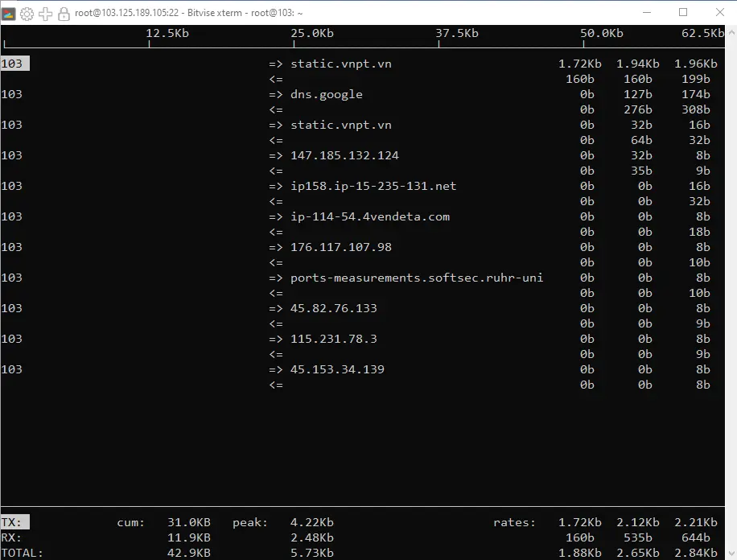Click the 42.9KB cumulative total value
This screenshot has height=560, width=737.
point(189,553)
